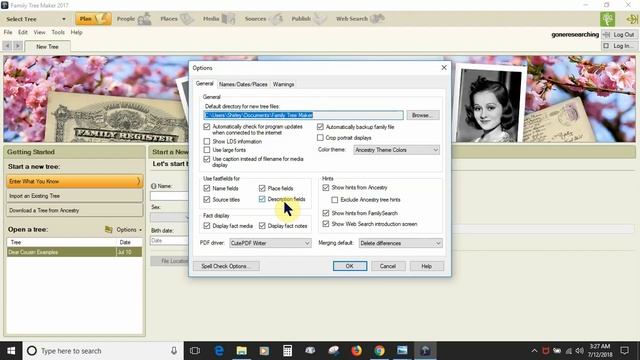Viewport: 640px width, 360px height.
Task: Cancel the Options dialog
Action: coord(388,266)
